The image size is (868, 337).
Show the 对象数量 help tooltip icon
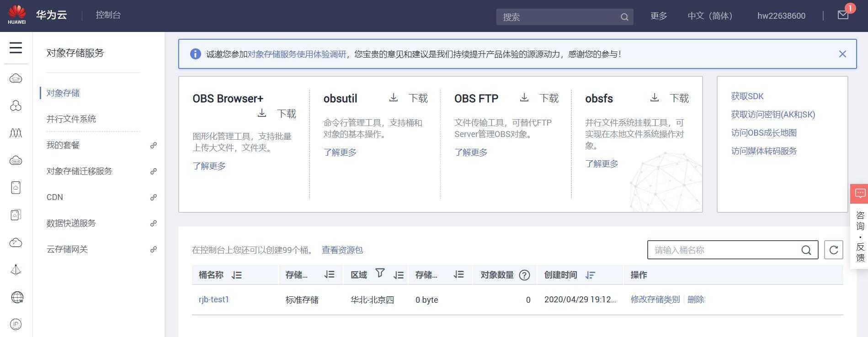click(x=525, y=275)
